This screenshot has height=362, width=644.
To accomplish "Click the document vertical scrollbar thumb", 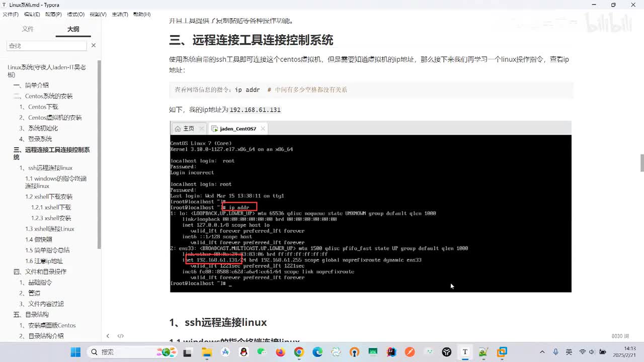I will click(642, 163).
